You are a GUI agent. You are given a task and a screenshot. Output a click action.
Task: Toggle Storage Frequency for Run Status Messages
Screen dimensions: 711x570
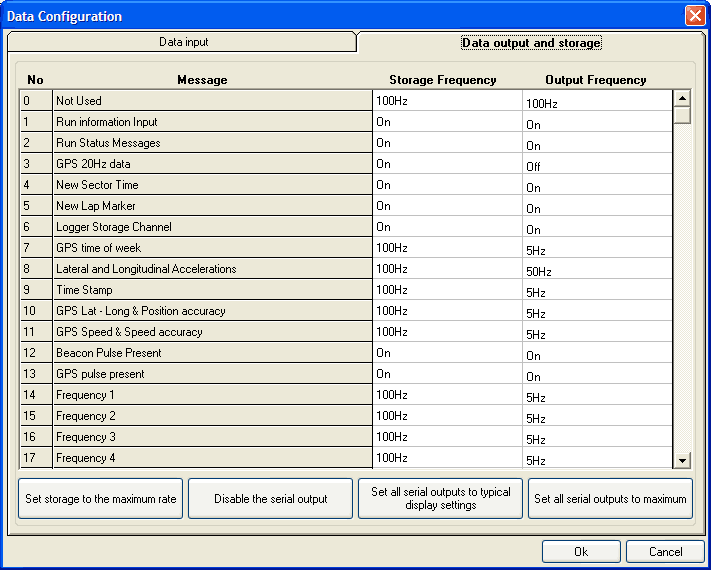(446, 143)
